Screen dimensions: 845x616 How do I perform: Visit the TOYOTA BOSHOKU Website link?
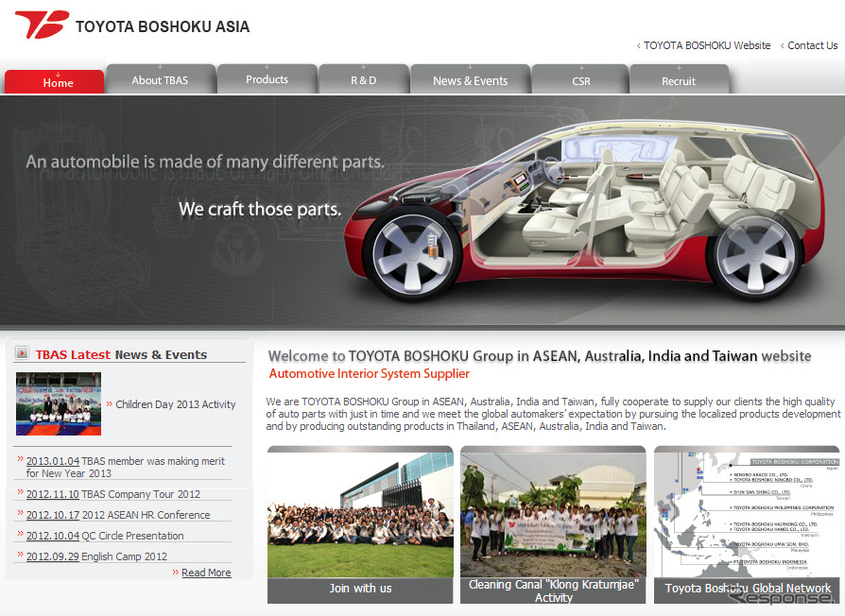coord(706,45)
